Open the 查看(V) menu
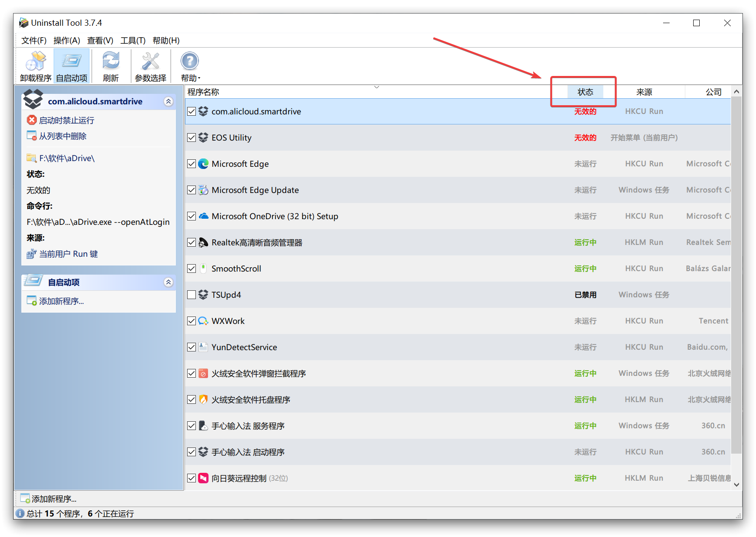This screenshot has width=756, height=537. [x=100, y=41]
